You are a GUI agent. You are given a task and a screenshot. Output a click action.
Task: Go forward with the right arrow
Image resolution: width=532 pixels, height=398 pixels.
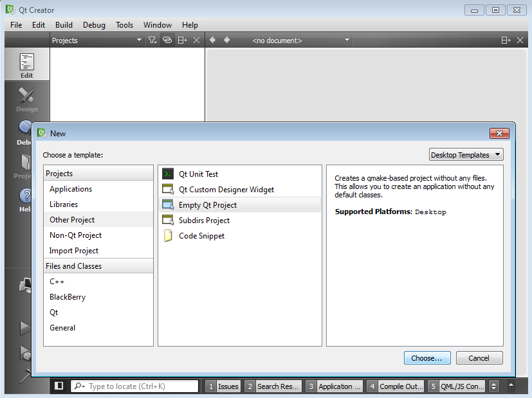click(227, 40)
